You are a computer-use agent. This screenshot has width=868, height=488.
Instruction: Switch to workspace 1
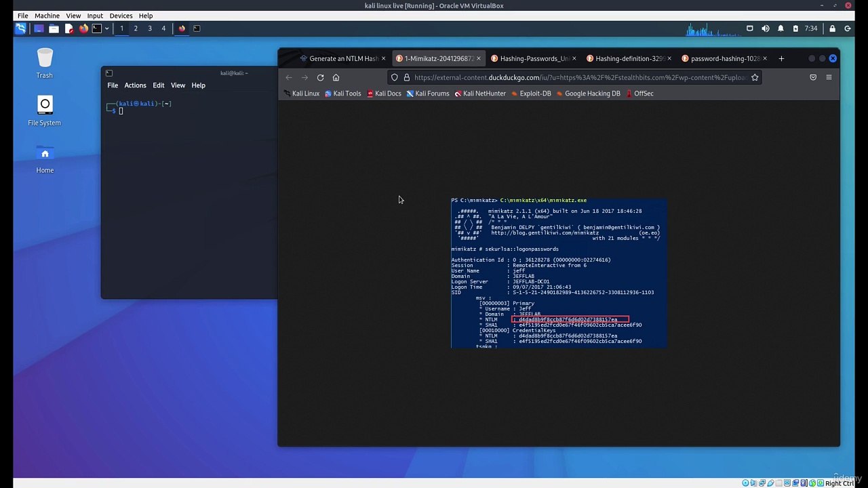pos(121,28)
